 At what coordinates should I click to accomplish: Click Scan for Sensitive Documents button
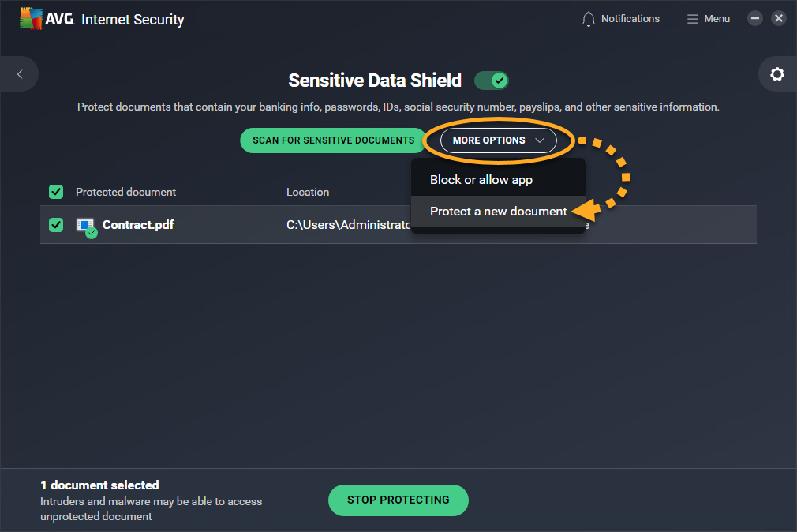(333, 140)
